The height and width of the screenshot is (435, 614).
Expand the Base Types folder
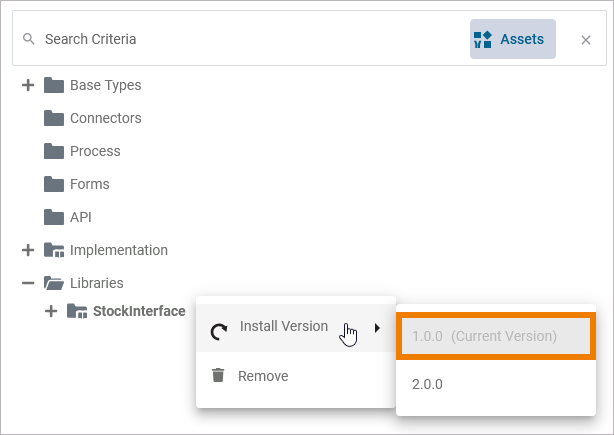pos(28,85)
